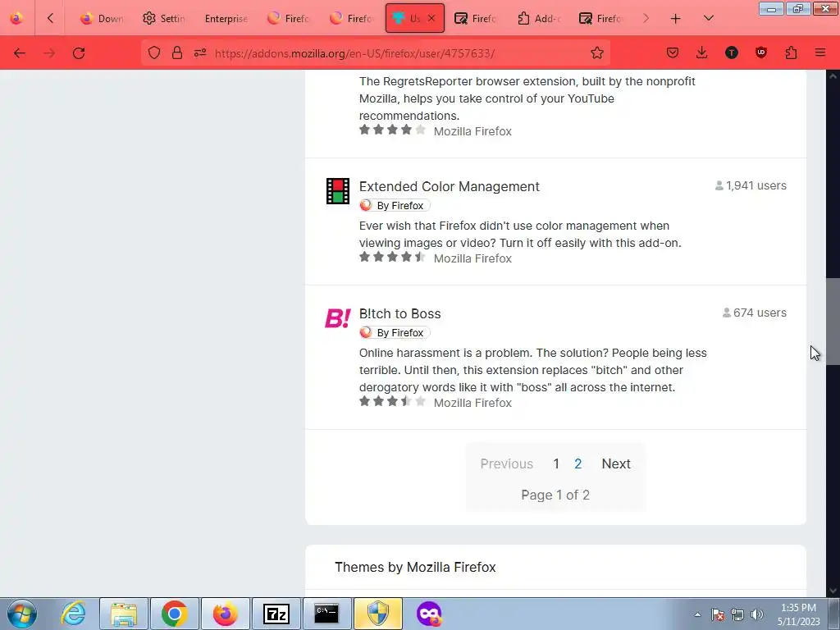Switch to Firefox in the taskbar

225,614
